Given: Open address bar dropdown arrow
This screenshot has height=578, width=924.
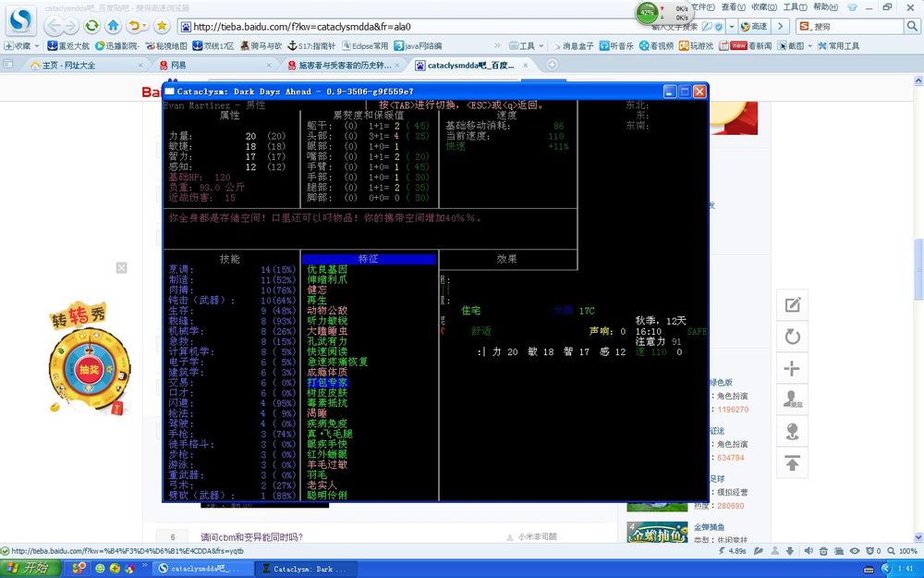Looking at the screenshot, I should tap(731, 27).
